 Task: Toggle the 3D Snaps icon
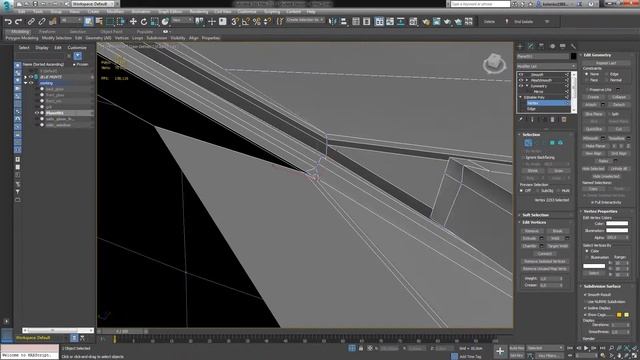coord(234,22)
